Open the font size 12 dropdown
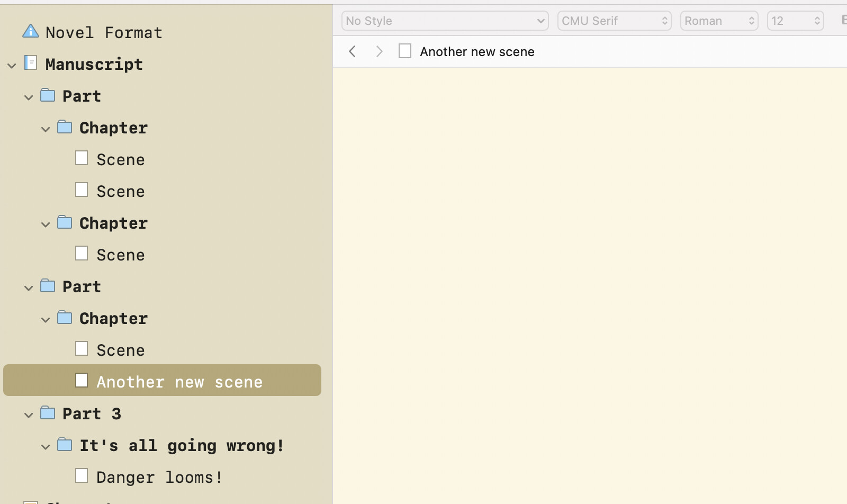This screenshot has width=847, height=504. [796, 21]
